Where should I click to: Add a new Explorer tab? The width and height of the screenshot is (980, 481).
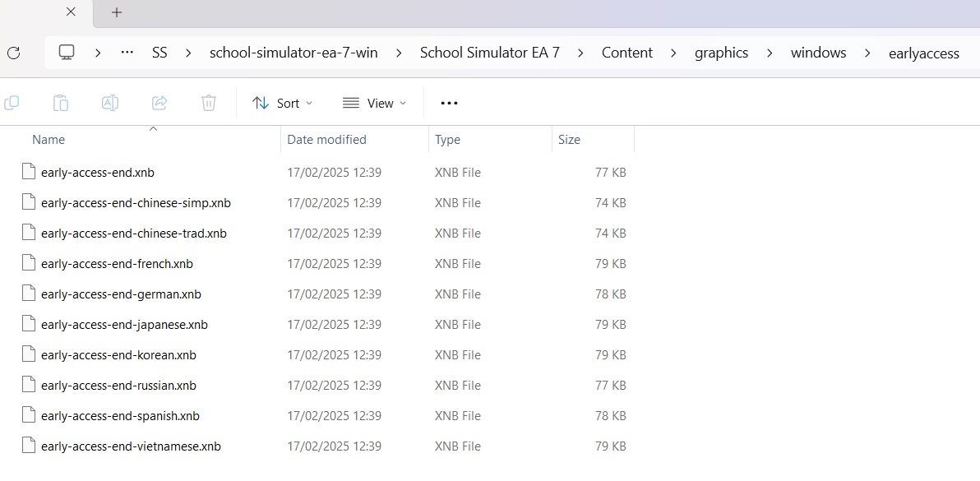117,12
